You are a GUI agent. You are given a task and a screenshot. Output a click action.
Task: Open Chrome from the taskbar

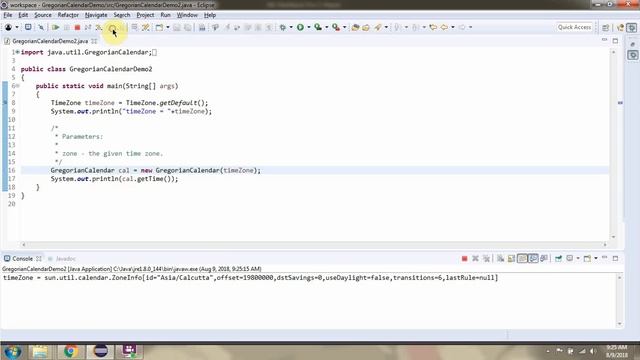70,351
